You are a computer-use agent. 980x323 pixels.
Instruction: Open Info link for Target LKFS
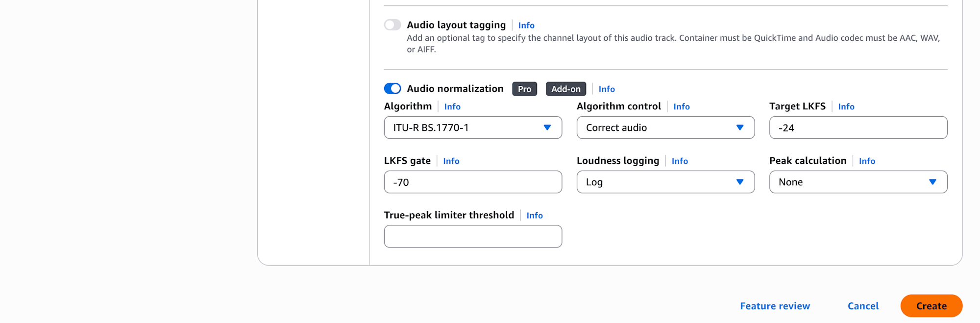pyautogui.click(x=846, y=107)
